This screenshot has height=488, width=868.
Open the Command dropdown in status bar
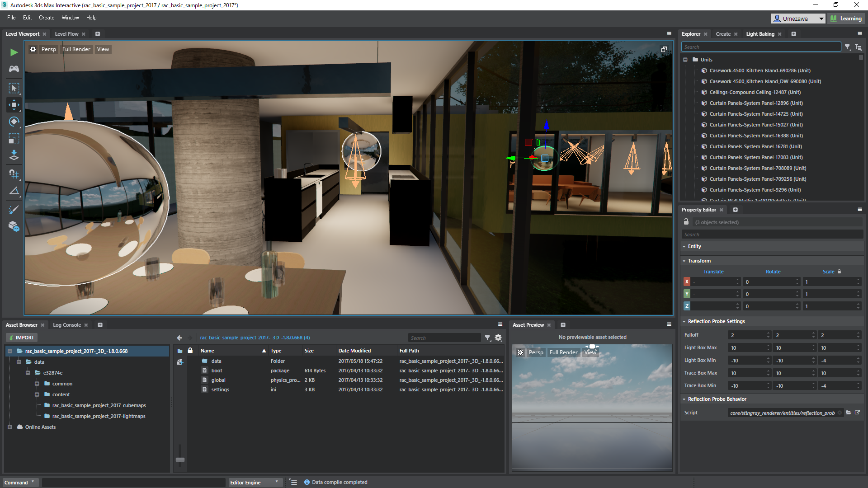[x=20, y=482]
